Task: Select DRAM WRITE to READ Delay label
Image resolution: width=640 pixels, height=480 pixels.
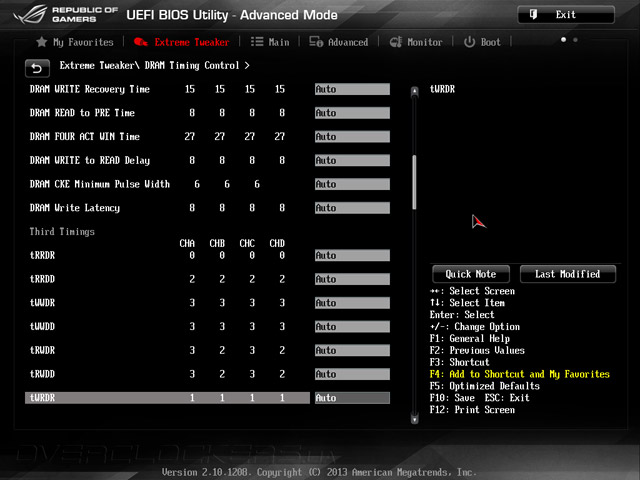Action: (90, 160)
